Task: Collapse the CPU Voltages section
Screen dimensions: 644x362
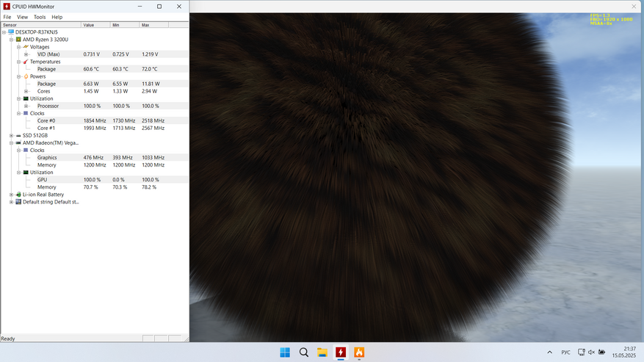Action: 19,47
